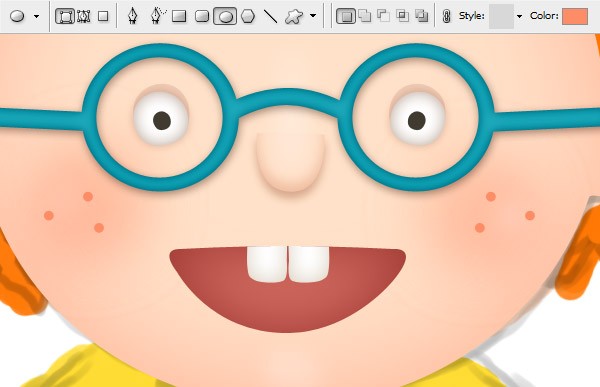Screen dimensions: 600x387
Task: Open the tool preset picker arrow
Action: pos(36,16)
